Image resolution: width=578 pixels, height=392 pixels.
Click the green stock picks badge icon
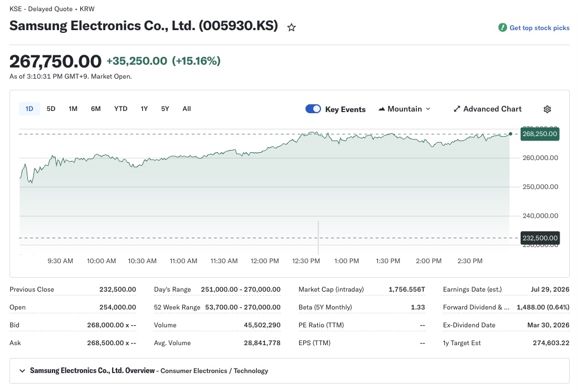(502, 28)
